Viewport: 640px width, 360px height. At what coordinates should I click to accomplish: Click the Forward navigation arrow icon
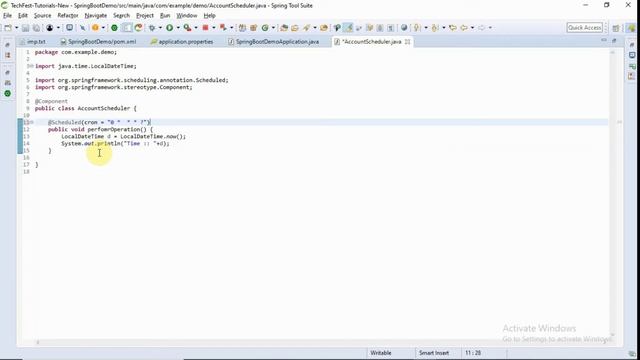[482, 28]
